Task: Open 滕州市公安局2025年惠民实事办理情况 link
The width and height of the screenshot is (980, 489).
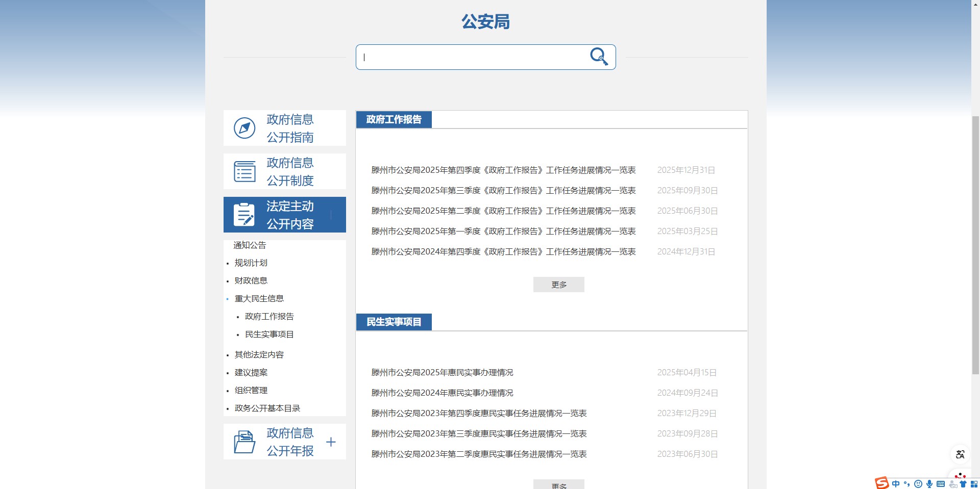Action: 443,372
